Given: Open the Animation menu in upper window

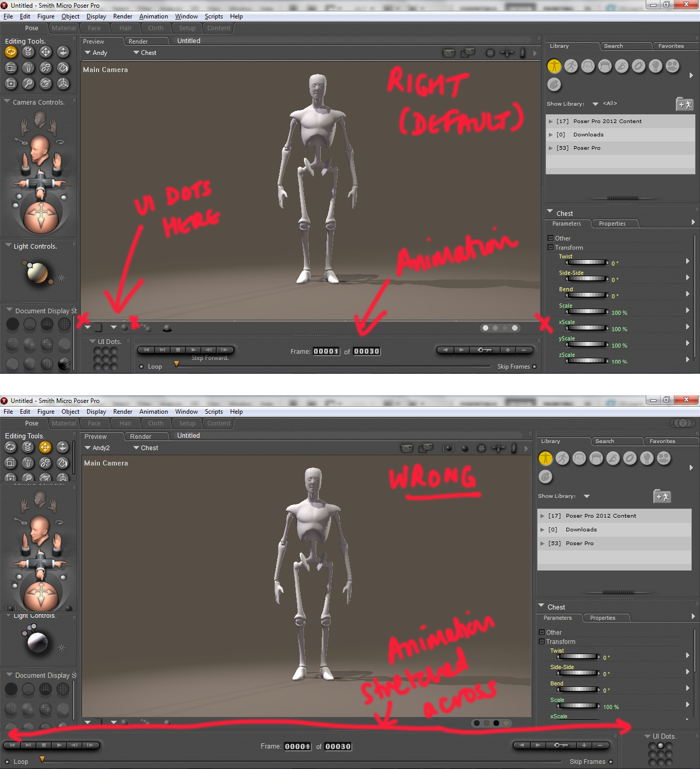Looking at the screenshot, I should click(154, 16).
